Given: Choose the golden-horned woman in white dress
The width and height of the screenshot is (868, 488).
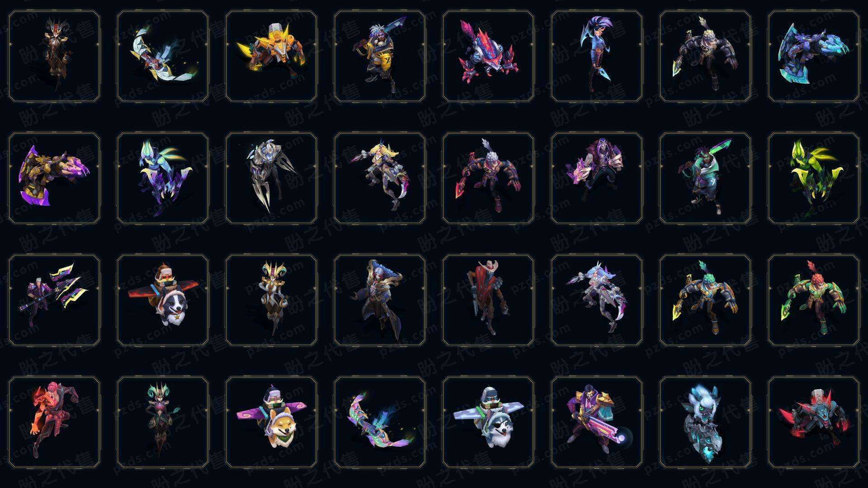Looking at the screenshot, I should click(271, 300).
